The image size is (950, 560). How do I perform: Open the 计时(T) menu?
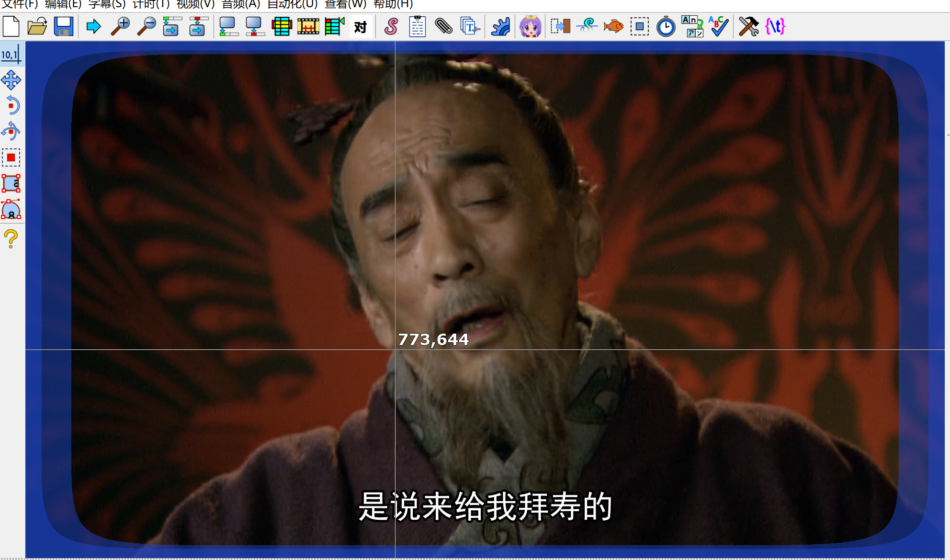pyautogui.click(x=151, y=4)
